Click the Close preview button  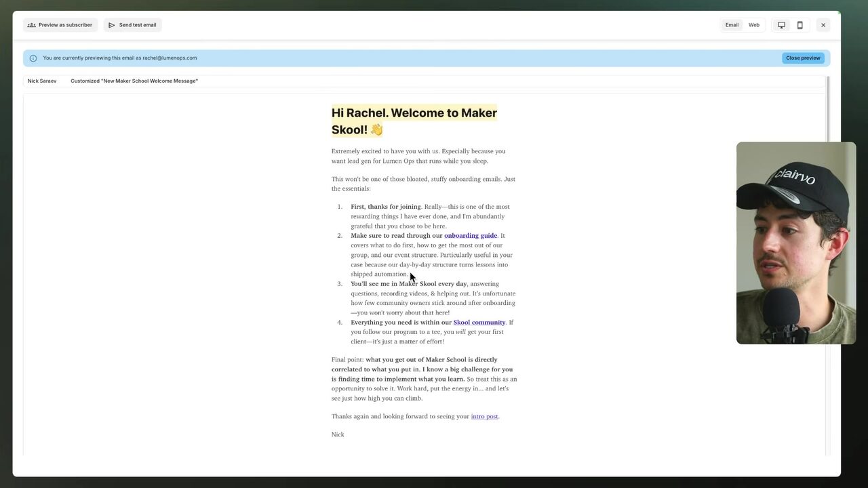(x=803, y=58)
